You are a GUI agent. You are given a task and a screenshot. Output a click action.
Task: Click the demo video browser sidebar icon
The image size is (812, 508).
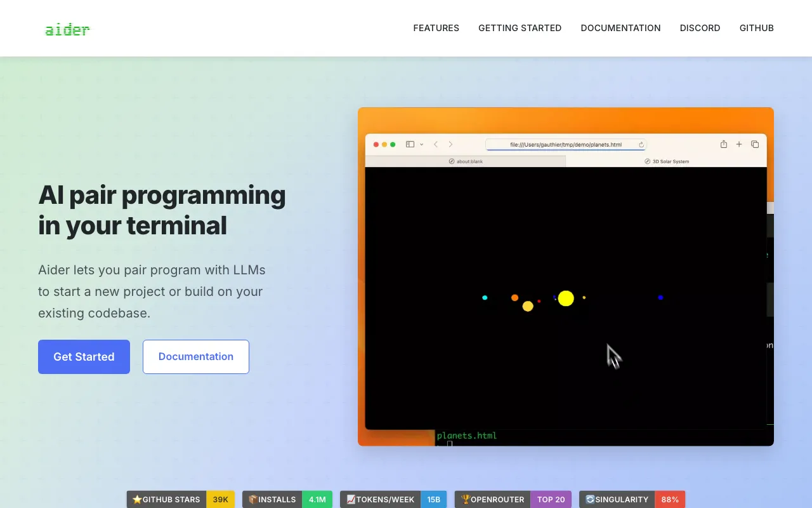point(410,144)
